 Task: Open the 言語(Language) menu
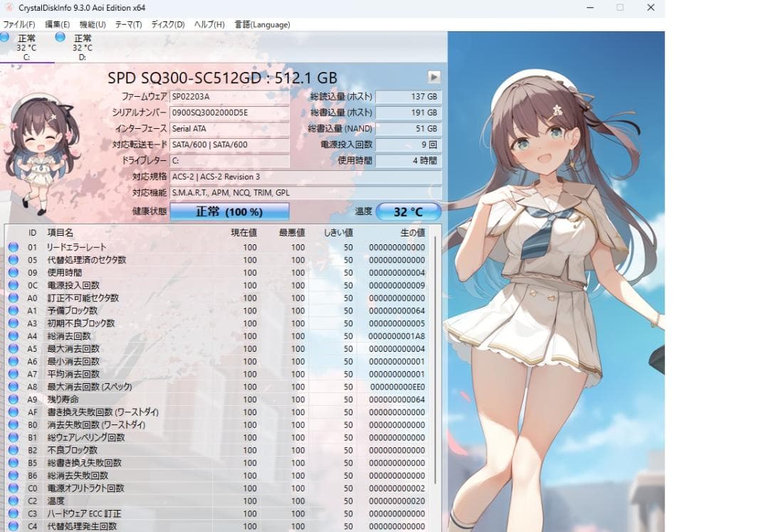click(x=263, y=24)
